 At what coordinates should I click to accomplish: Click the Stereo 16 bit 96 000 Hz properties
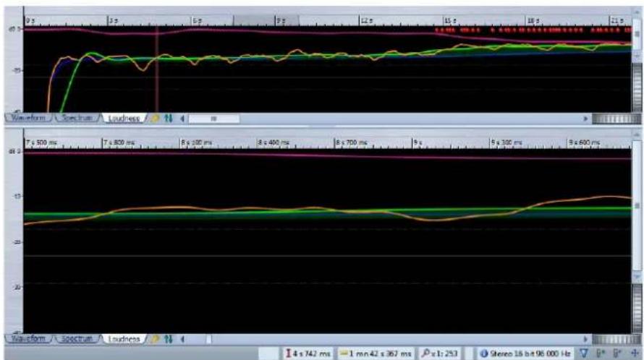coord(525,353)
